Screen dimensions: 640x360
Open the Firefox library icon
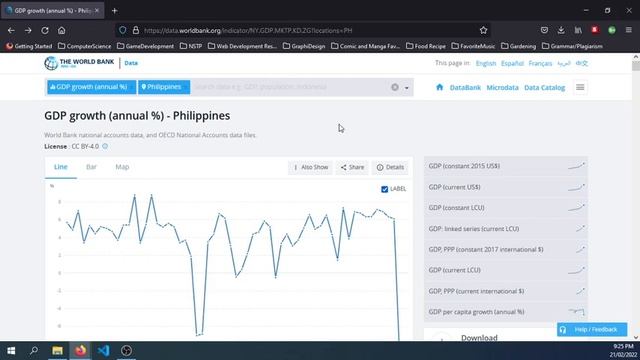(x=578, y=30)
